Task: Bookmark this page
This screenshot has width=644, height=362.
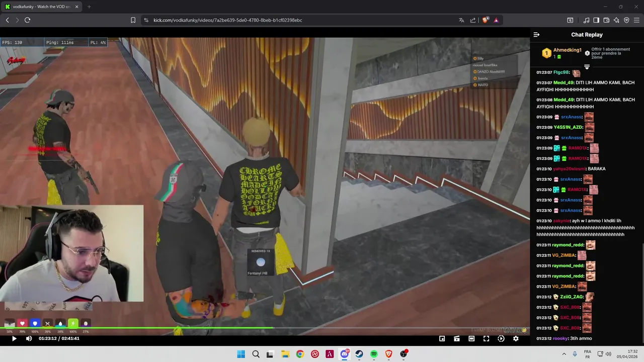Action: pyautogui.click(x=133, y=20)
